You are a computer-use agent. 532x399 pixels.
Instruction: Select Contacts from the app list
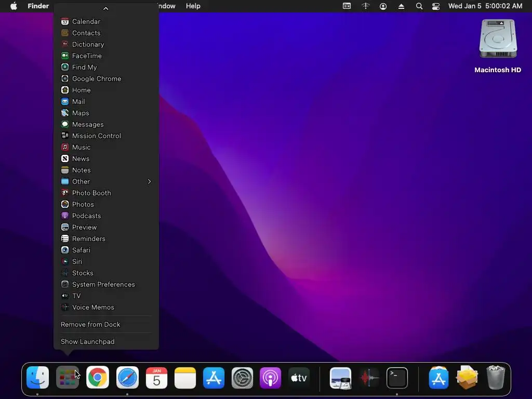click(x=106, y=33)
